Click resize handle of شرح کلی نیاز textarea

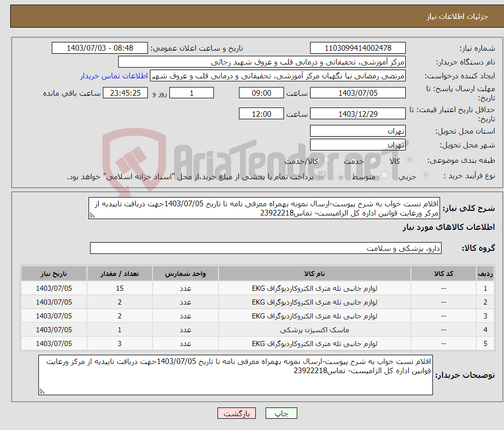pos(92,216)
